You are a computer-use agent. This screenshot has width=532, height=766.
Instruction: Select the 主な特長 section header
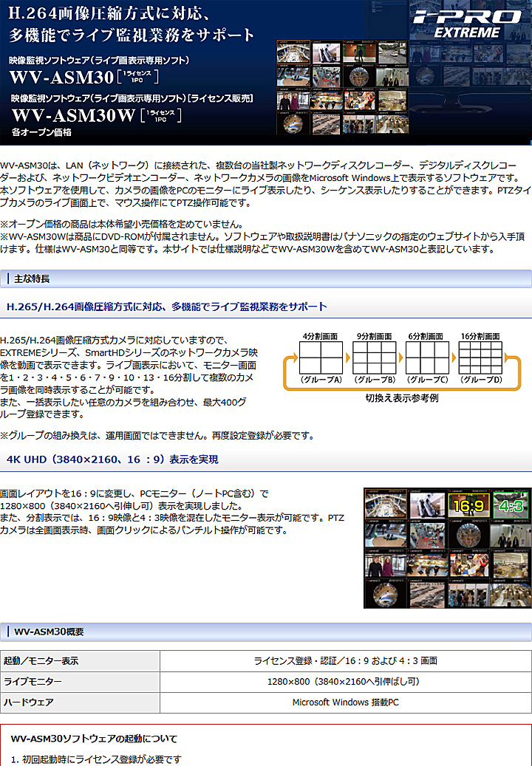coord(266,279)
